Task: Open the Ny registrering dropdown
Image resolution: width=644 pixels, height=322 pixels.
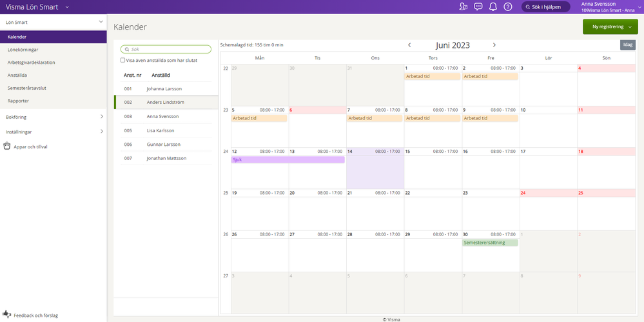Action: [610, 27]
